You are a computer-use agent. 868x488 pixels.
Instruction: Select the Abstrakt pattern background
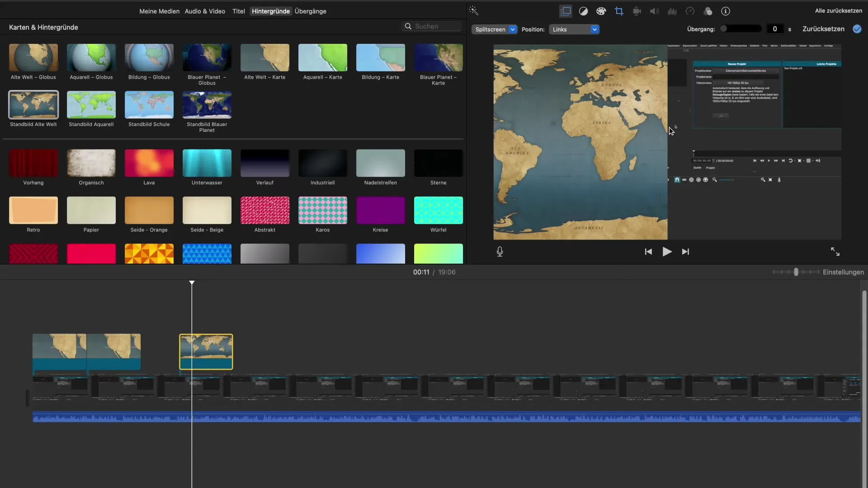[x=265, y=210]
